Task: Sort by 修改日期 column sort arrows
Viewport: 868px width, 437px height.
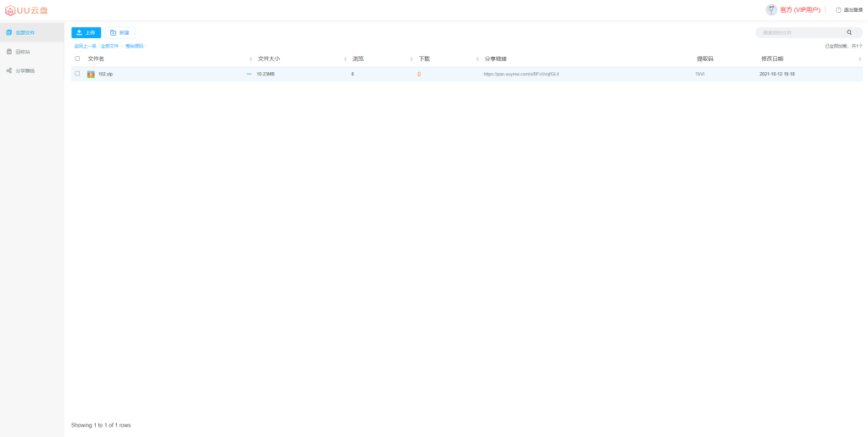Action: pyautogui.click(x=860, y=59)
